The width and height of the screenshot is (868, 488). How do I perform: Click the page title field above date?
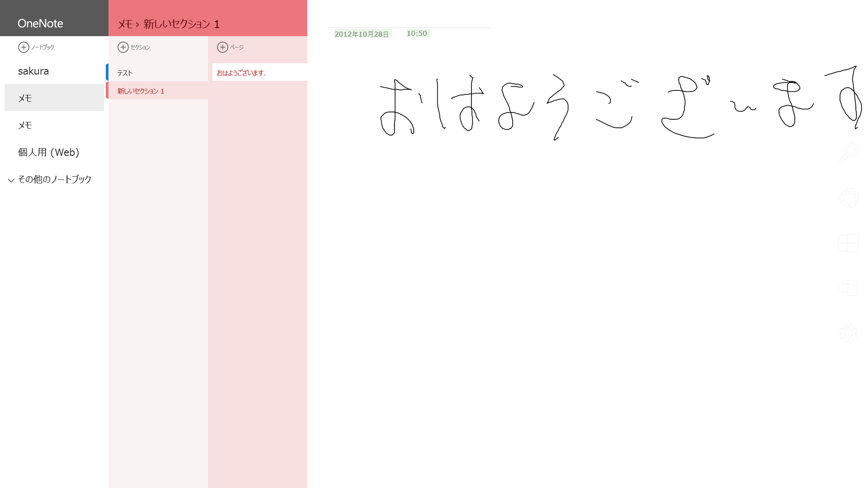408,18
